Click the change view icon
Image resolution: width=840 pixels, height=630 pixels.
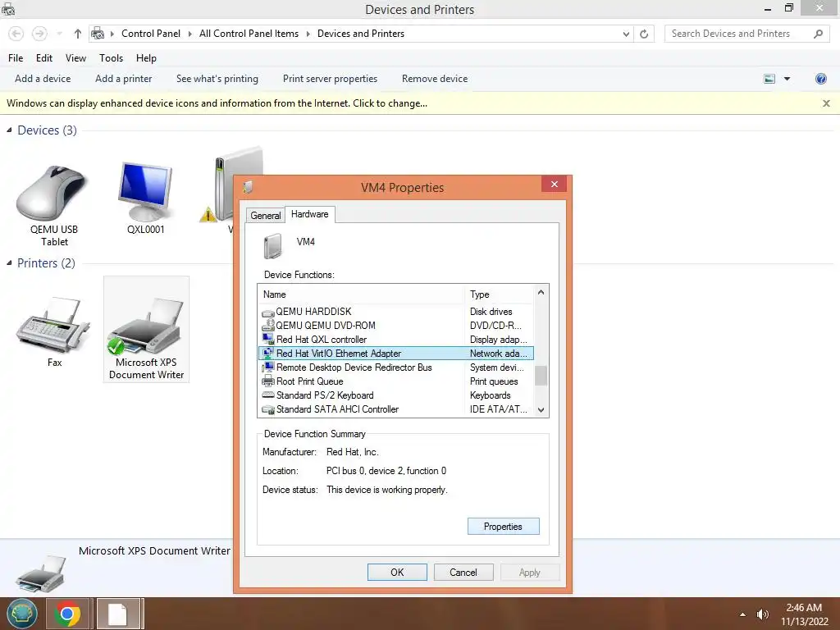769,79
